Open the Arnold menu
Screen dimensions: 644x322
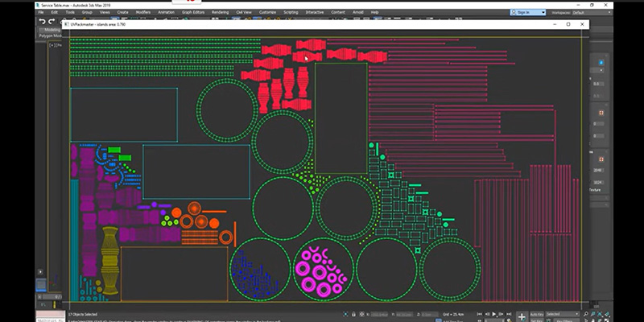357,12
